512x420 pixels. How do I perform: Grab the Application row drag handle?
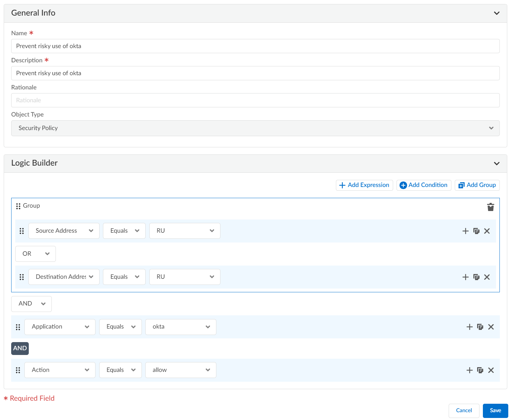coord(18,327)
